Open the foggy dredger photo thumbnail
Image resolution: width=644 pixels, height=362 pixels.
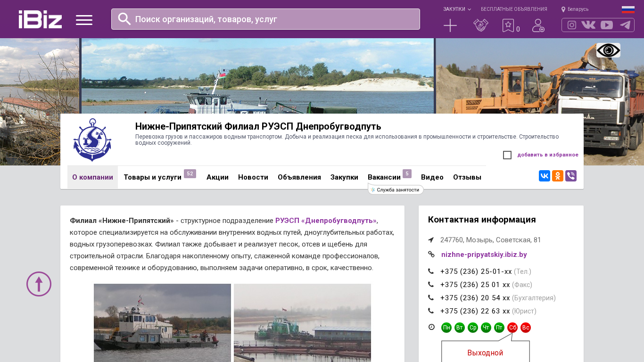coord(302,323)
